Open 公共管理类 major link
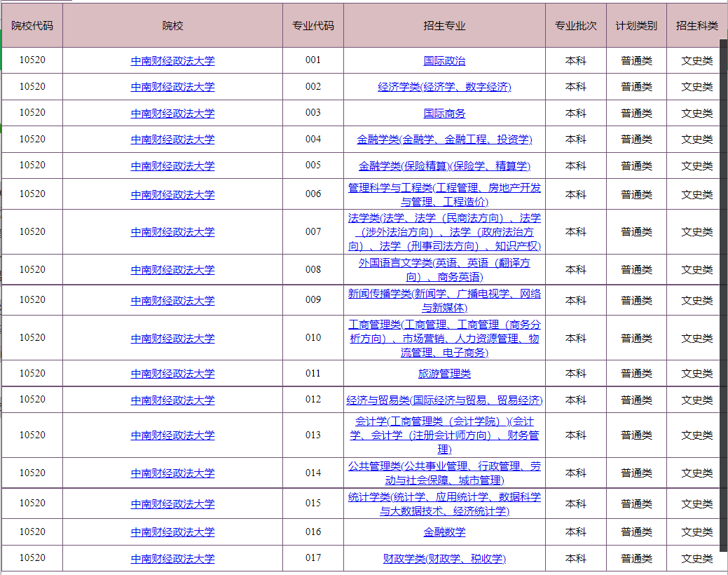Screen dimensions: 728x575 coord(444,473)
